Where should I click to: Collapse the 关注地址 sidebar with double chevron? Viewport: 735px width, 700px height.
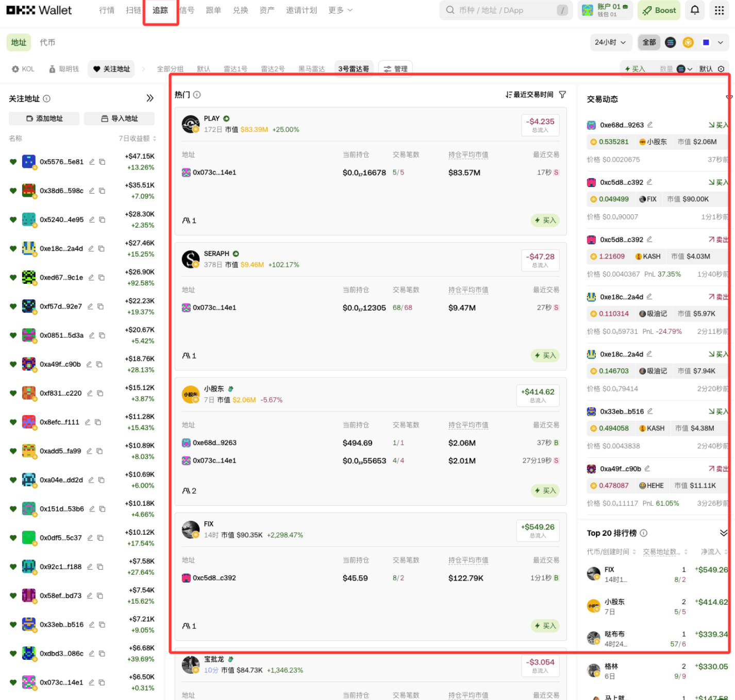pos(149,98)
